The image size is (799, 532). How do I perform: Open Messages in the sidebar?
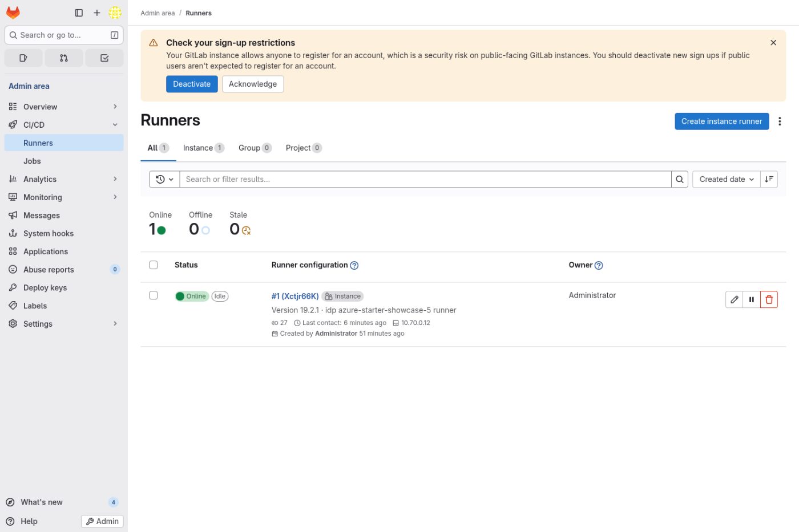coord(64,215)
